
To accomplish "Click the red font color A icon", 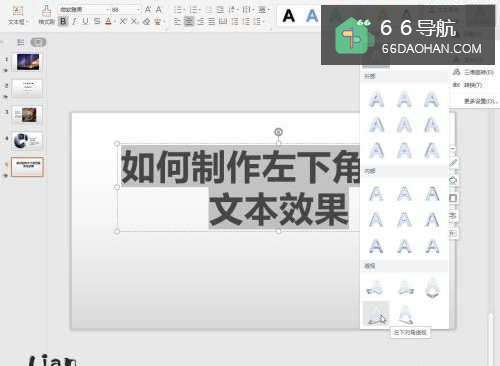I will pos(108,22).
